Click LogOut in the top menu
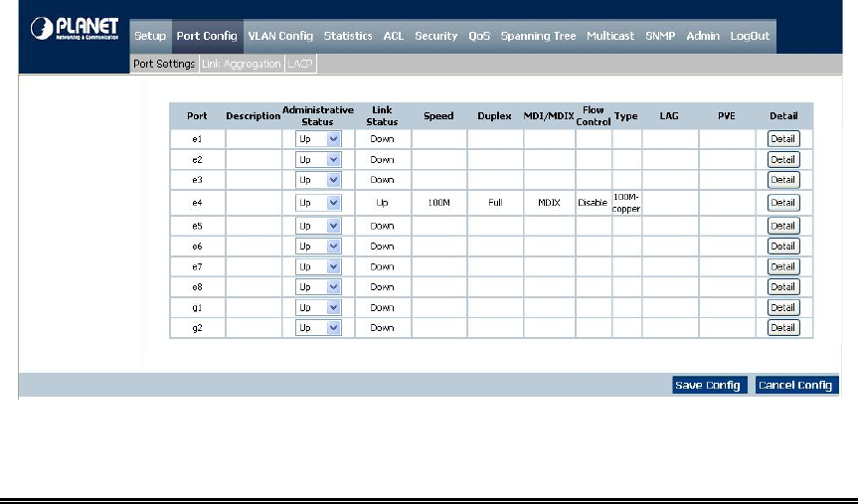Screen dimensions: 858x504 pyautogui.click(x=751, y=36)
